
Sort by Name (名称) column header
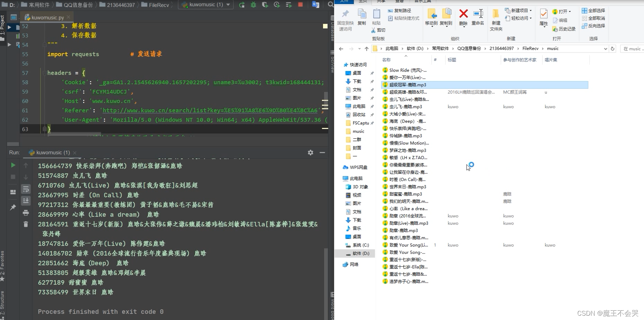pos(386,60)
